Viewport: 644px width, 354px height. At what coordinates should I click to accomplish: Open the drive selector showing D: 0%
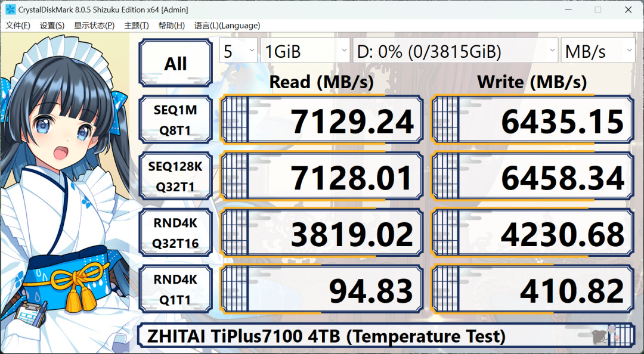pos(455,51)
